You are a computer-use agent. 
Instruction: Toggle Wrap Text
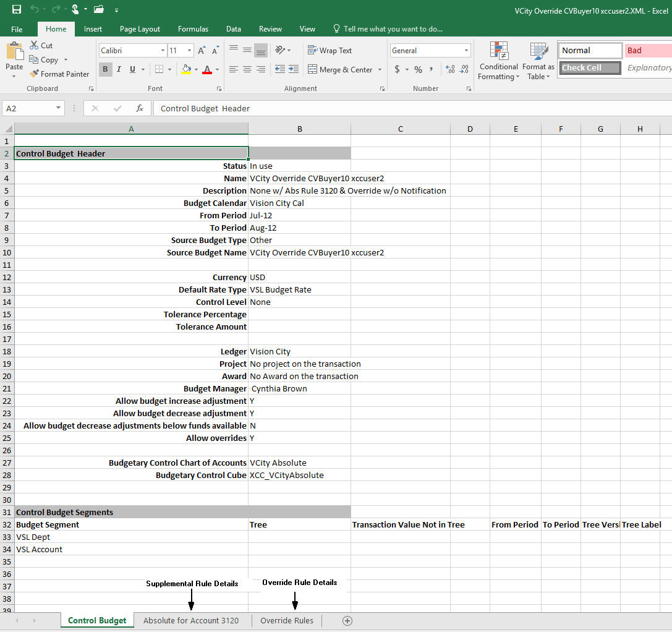pyautogui.click(x=330, y=50)
